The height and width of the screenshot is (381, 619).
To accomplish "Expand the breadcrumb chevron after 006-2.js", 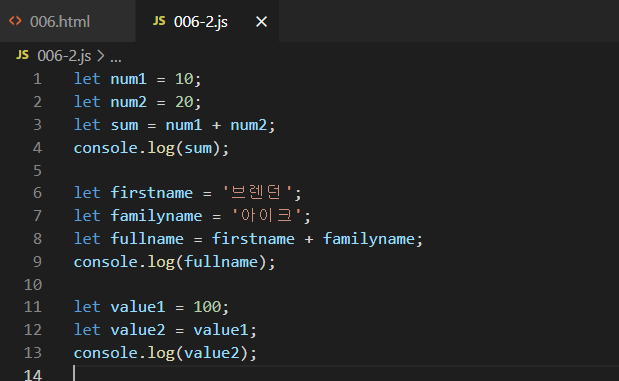I will tap(101, 56).
